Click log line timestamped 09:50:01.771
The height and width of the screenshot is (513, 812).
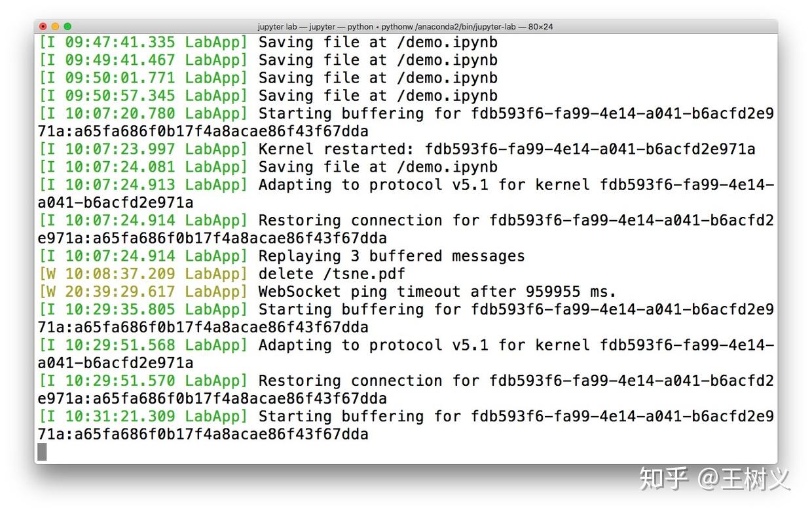(x=268, y=78)
